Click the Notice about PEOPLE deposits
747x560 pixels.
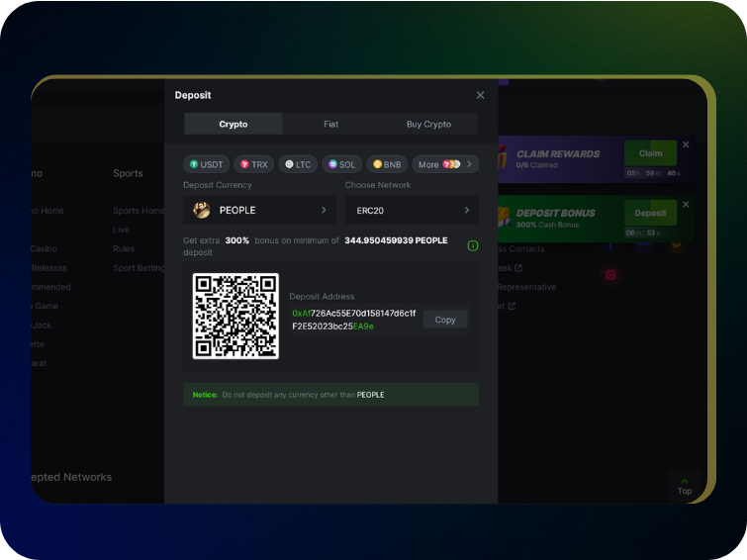click(x=331, y=395)
